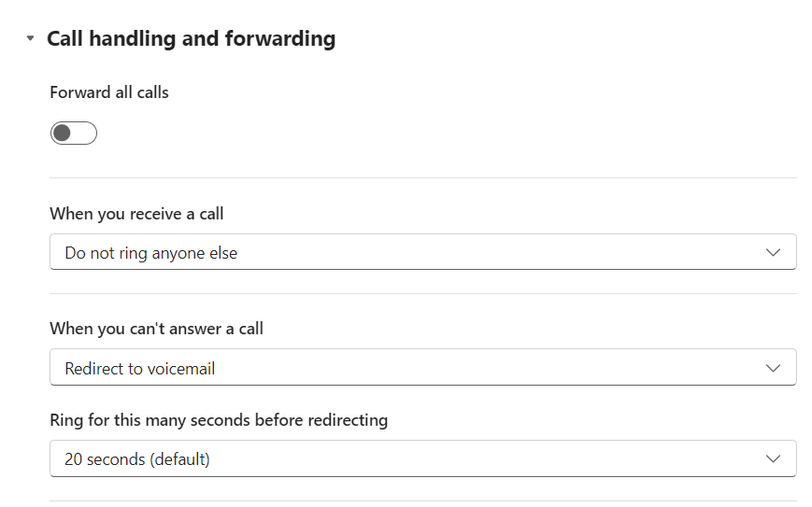Screen dimensions: 812x507
Task: Click the 'When you can't answer a call' label
Action: pyautogui.click(x=156, y=329)
